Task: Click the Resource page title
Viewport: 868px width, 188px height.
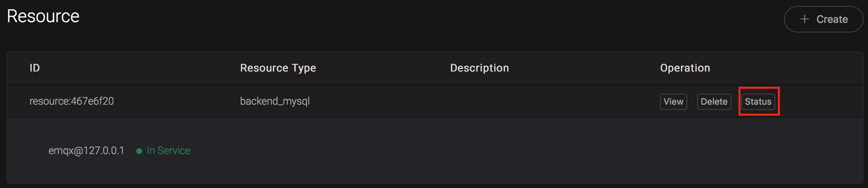Action: click(43, 16)
